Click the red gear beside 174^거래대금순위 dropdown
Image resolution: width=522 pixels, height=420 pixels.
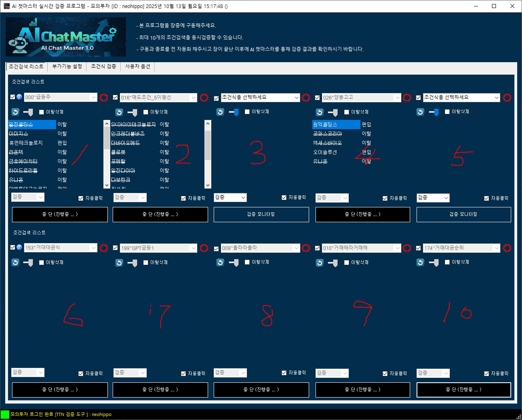click(x=507, y=248)
